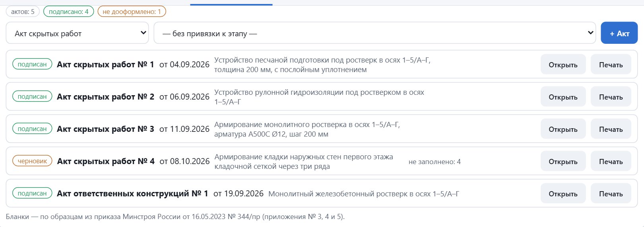
Task: Select the title 'Акт скрытых работ № 2'
Action: pyautogui.click(x=105, y=97)
